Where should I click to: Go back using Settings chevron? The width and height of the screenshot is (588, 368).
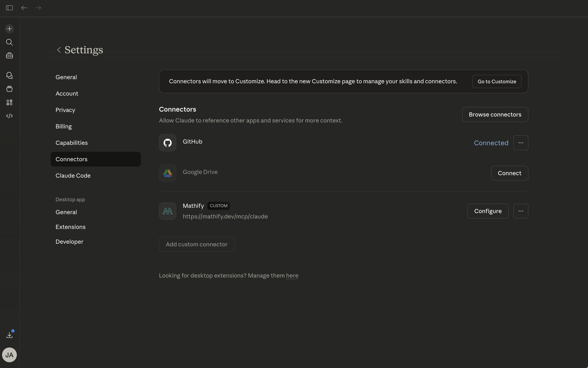(59, 50)
